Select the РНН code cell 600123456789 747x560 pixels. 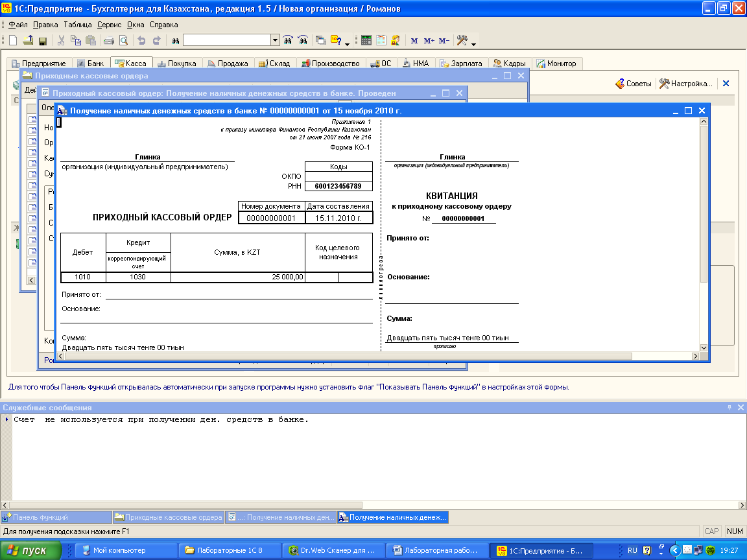pos(338,186)
